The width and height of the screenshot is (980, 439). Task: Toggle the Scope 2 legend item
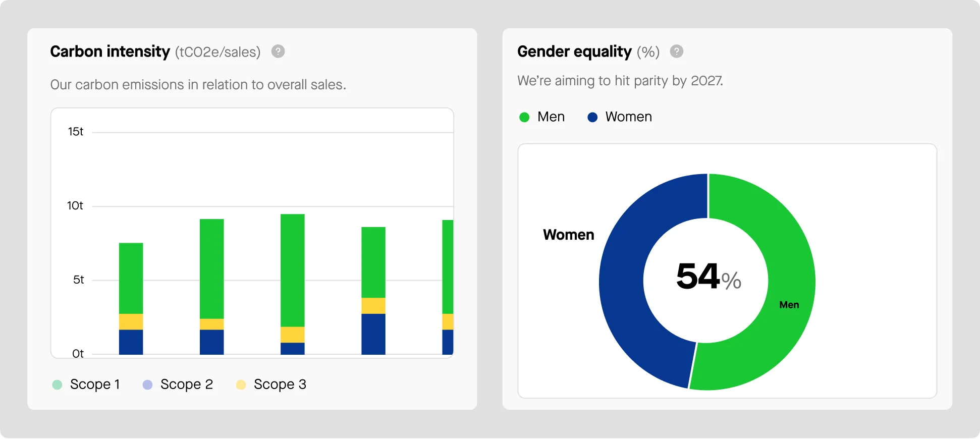pyautogui.click(x=178, y=385)
